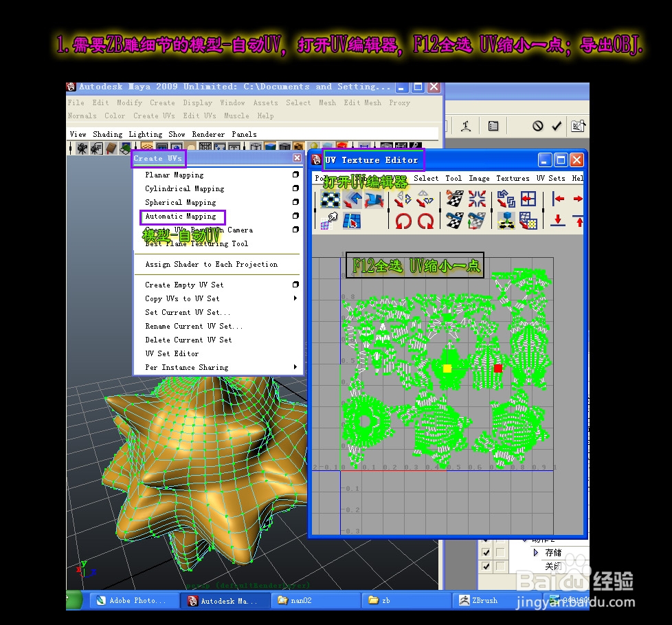The height and width of the screenshot is (625, 672).
Task: Cut UV edges scissors icon
Action: point(455,199)
